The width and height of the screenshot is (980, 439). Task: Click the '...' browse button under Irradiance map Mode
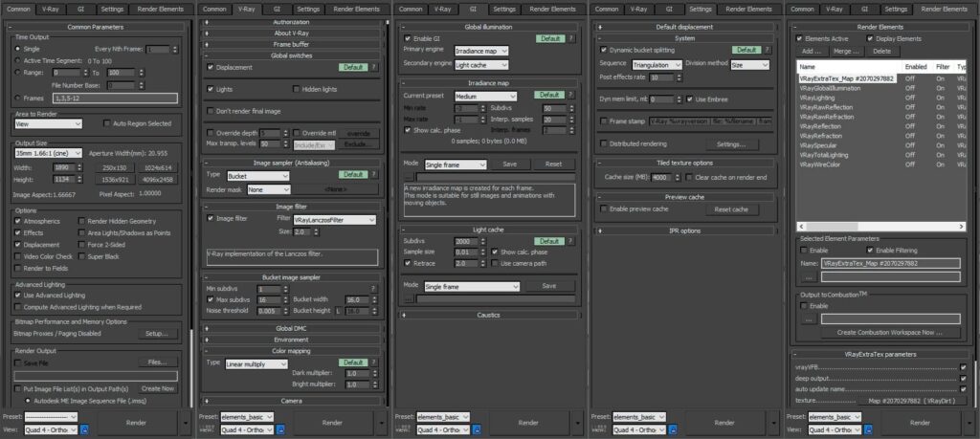coord(408,177)
